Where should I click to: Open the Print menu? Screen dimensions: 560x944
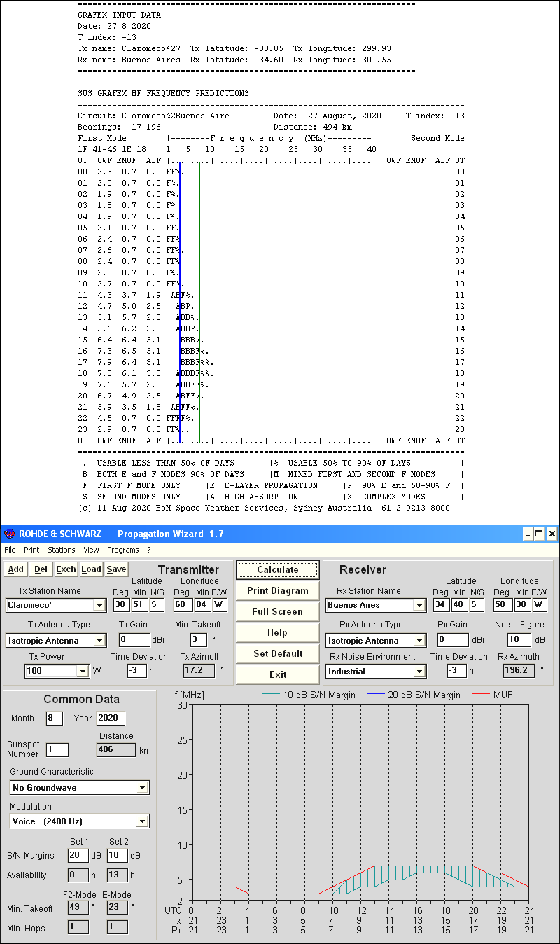31,550
